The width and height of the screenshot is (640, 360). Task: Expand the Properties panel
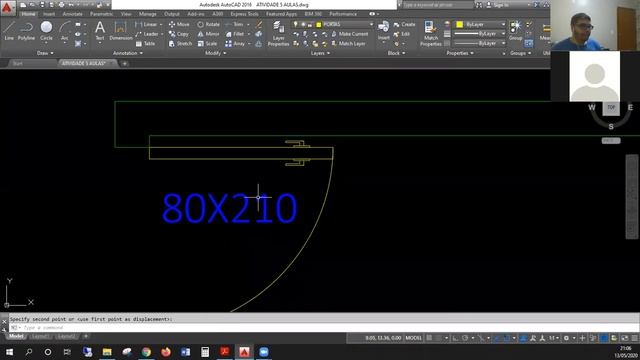pos(460,53)
